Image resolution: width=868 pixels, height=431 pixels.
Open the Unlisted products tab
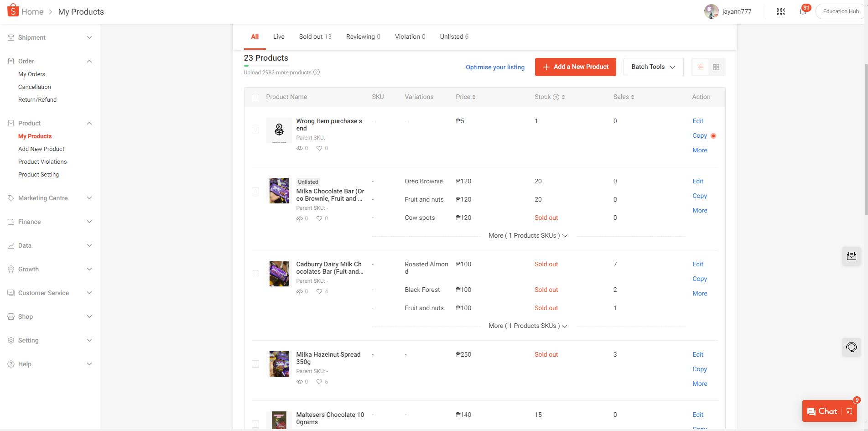click(x=454, y=36)
